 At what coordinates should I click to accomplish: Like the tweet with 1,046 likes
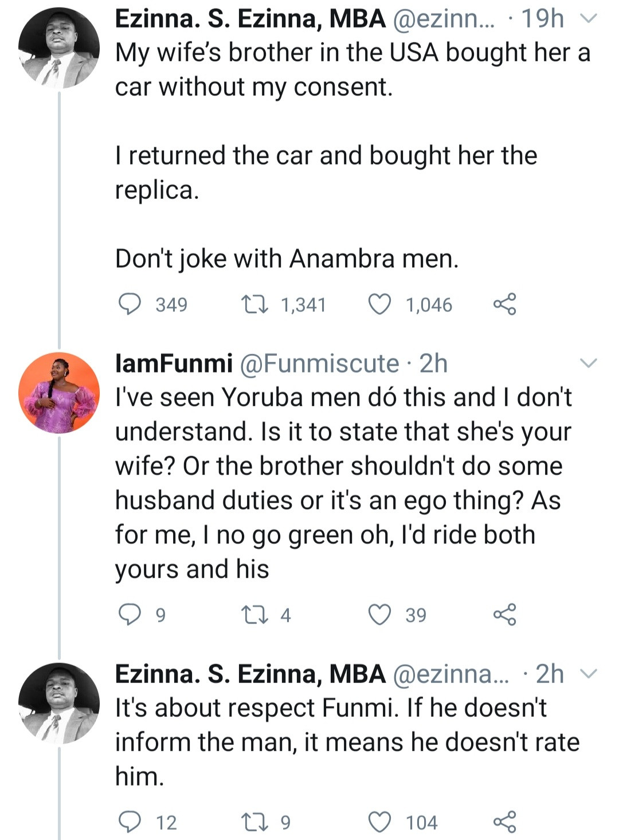coord(379,304)
